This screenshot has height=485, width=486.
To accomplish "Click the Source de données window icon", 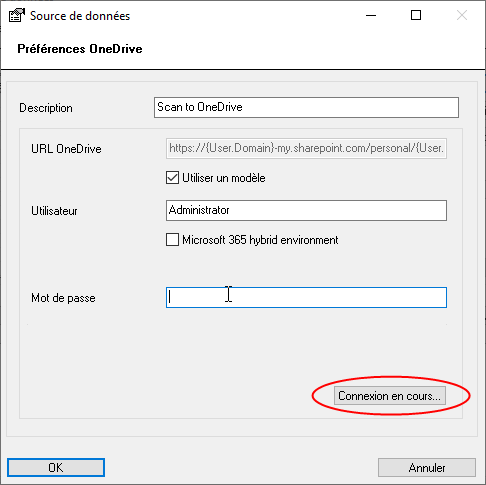I will [17, 15].
